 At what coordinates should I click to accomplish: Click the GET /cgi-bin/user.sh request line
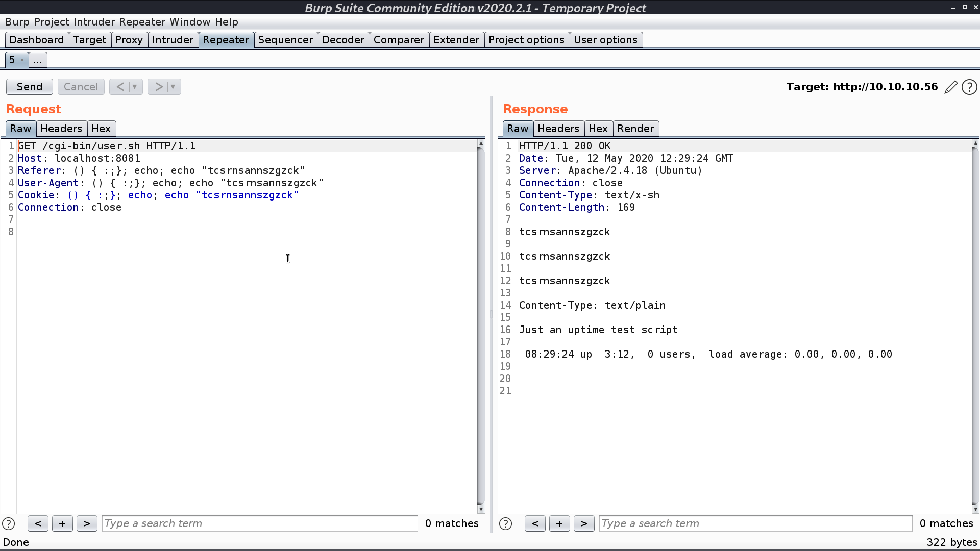click(107, 146)
